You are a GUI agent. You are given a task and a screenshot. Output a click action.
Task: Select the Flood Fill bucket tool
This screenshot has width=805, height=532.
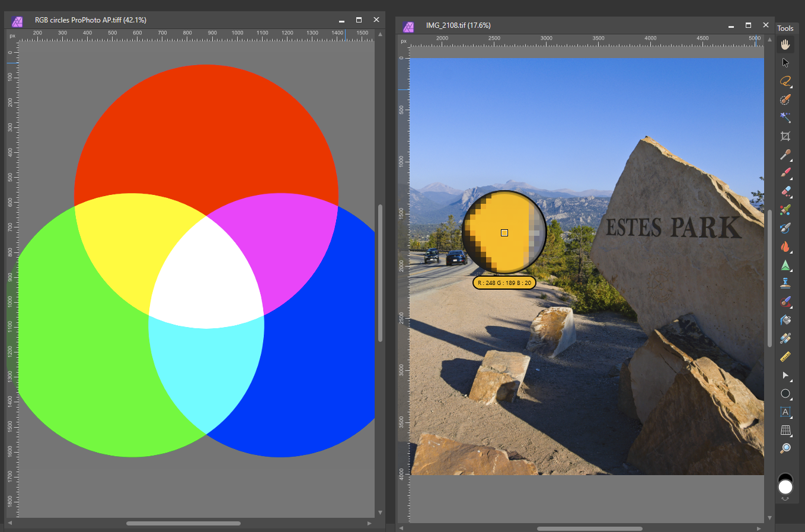[785, 320]
